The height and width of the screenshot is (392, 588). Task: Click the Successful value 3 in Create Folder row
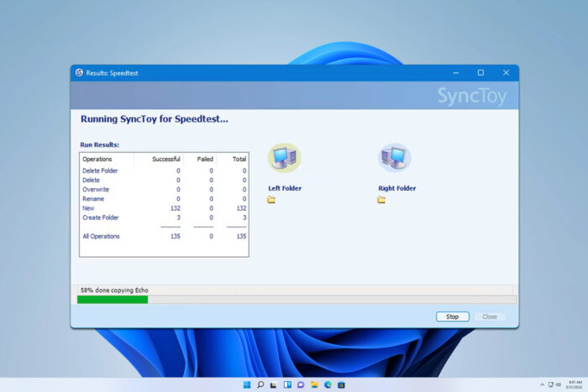click(x=178, y=217)
